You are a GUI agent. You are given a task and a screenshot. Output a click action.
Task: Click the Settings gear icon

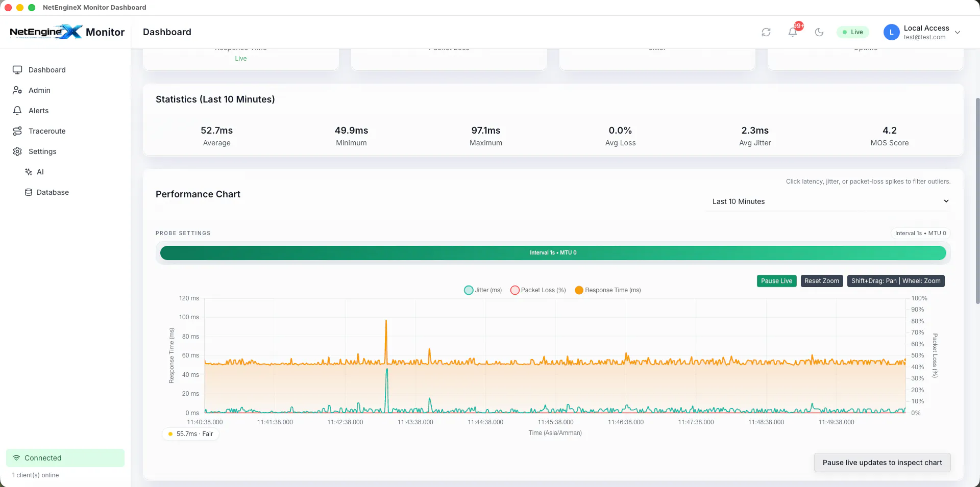[17, 151]
